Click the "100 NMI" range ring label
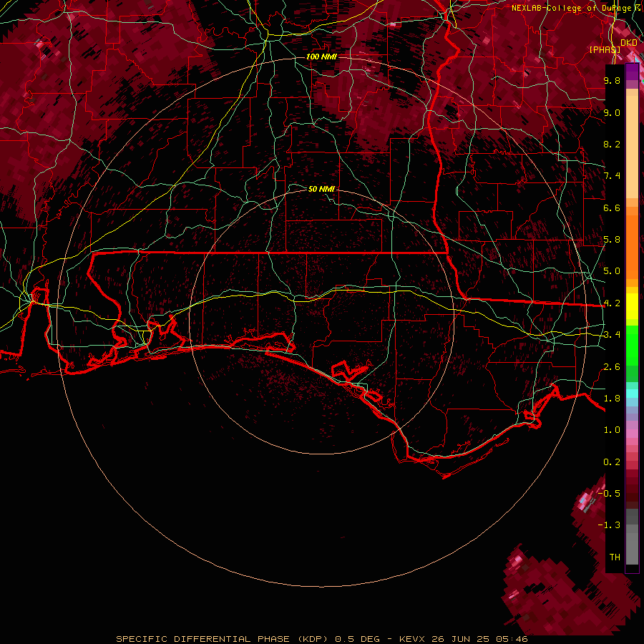Screen dimensions: 644x644 [321, 57]
